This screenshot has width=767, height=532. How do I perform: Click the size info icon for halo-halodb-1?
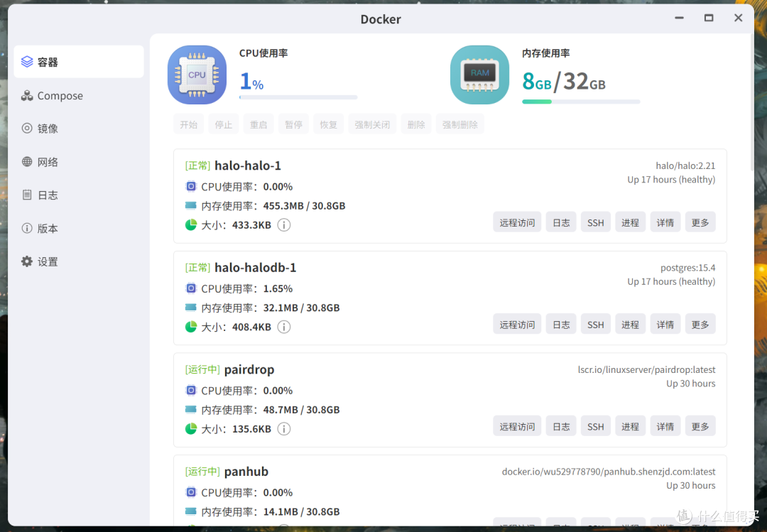pos(283,327)
